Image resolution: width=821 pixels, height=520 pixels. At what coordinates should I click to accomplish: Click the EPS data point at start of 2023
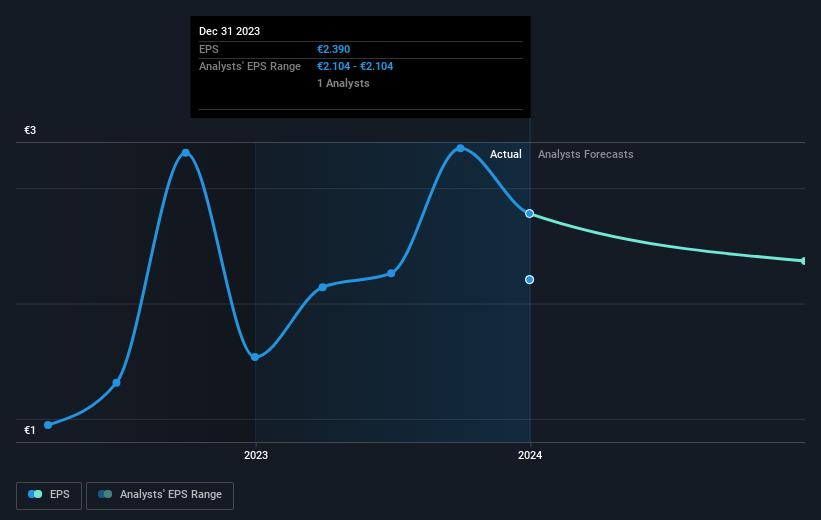(x=255, y=357)
